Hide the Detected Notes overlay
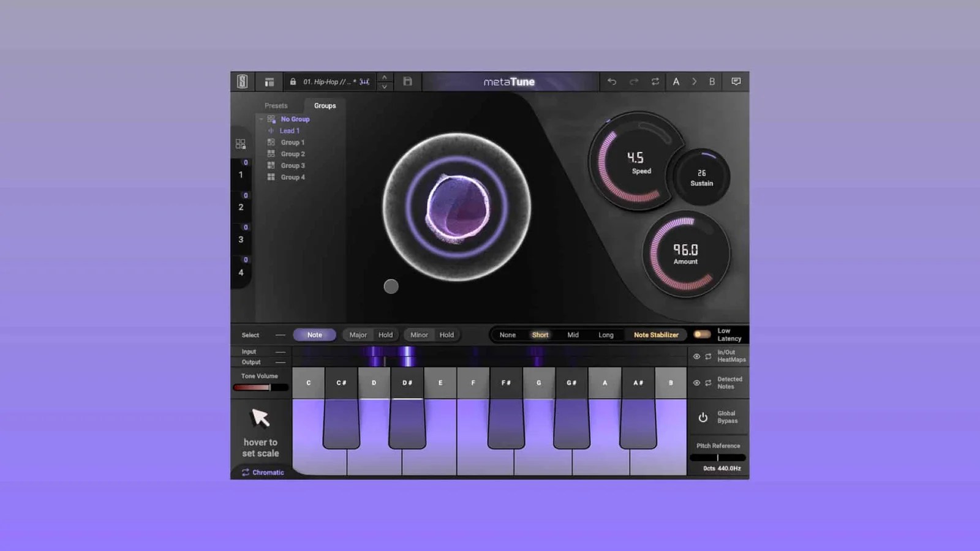Image resolution: width=980 pixels, height=551 pixels. pyautogui.click(x=697, y=383)
